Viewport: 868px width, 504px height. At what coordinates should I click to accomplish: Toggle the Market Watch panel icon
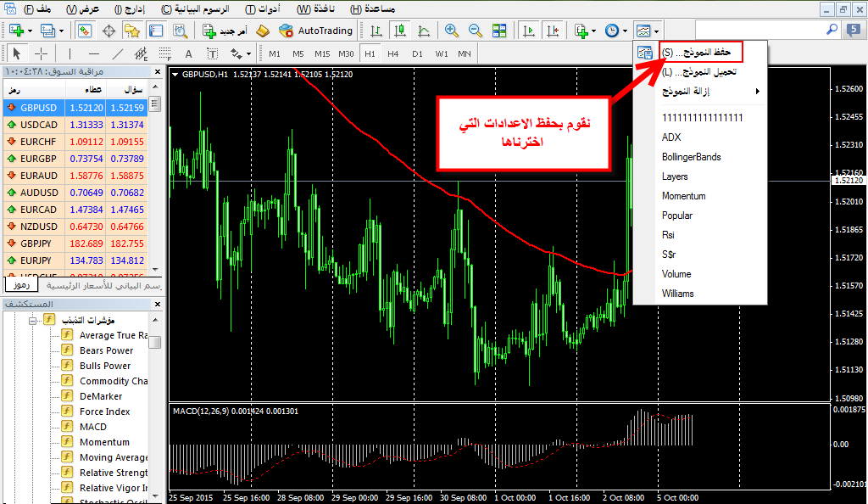pos(84,31)
